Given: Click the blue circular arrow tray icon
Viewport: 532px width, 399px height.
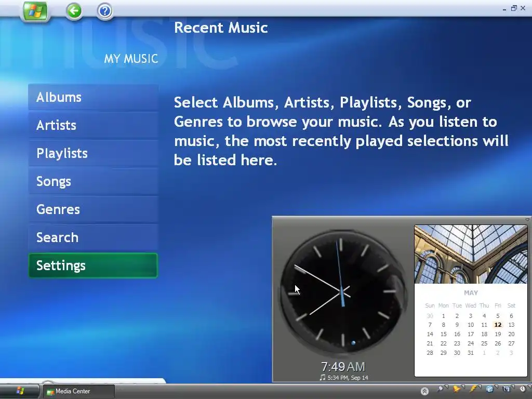Looking at the screenshot, I should point(489,389).
